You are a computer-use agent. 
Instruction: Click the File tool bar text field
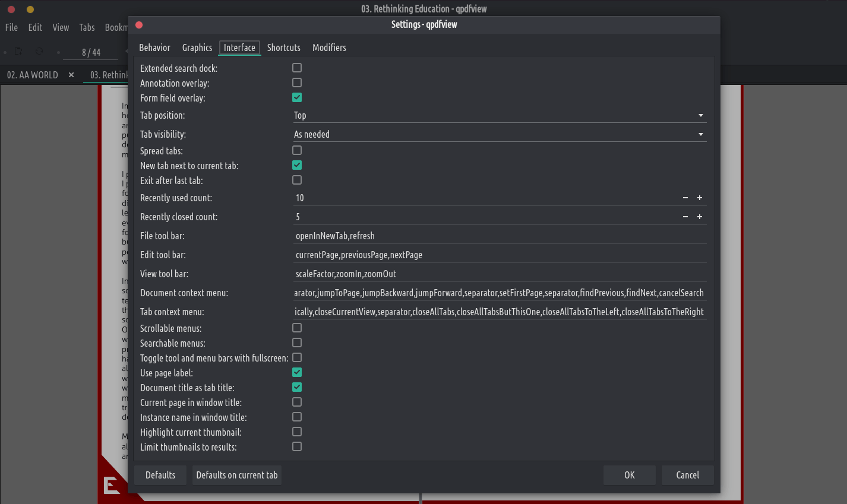pos(499,236)
